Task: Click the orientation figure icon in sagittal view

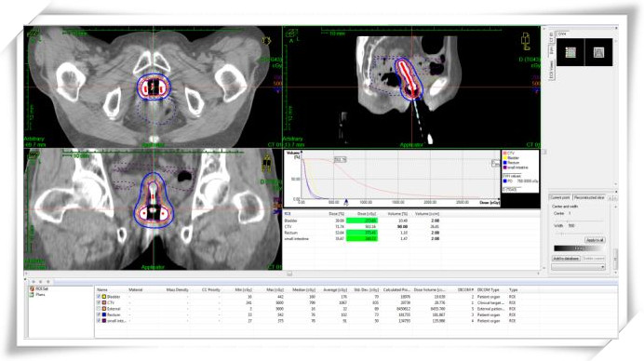Action: point(526,42)
